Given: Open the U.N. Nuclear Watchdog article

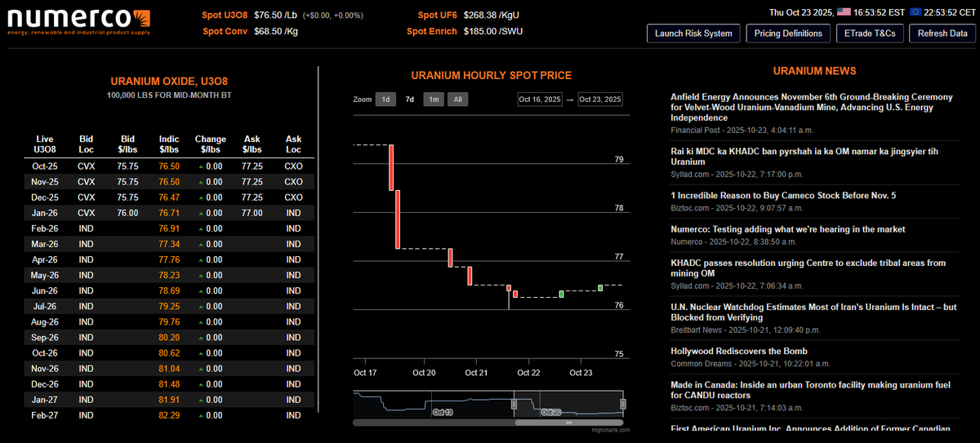Looking at the screenshot, I should [813, 312].
